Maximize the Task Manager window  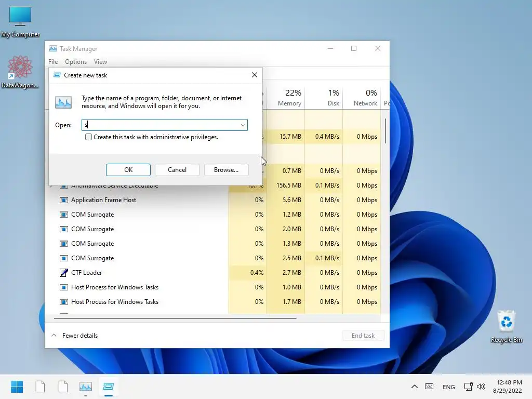(353, 48)
